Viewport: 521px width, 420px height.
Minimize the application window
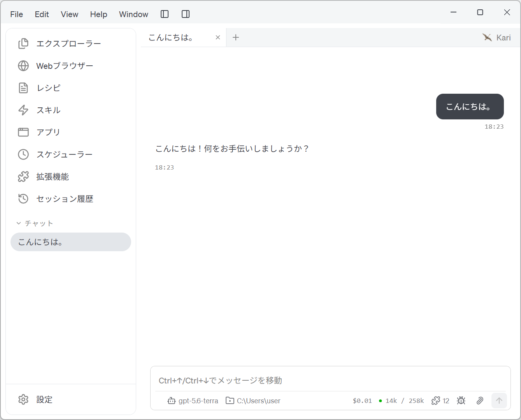tap(453, 12)
